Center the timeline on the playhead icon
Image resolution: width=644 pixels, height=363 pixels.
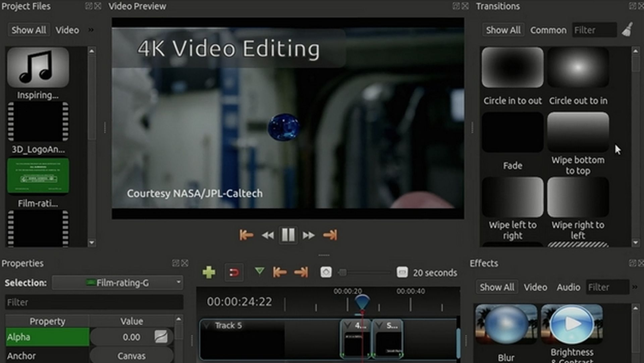coord(325,272)
